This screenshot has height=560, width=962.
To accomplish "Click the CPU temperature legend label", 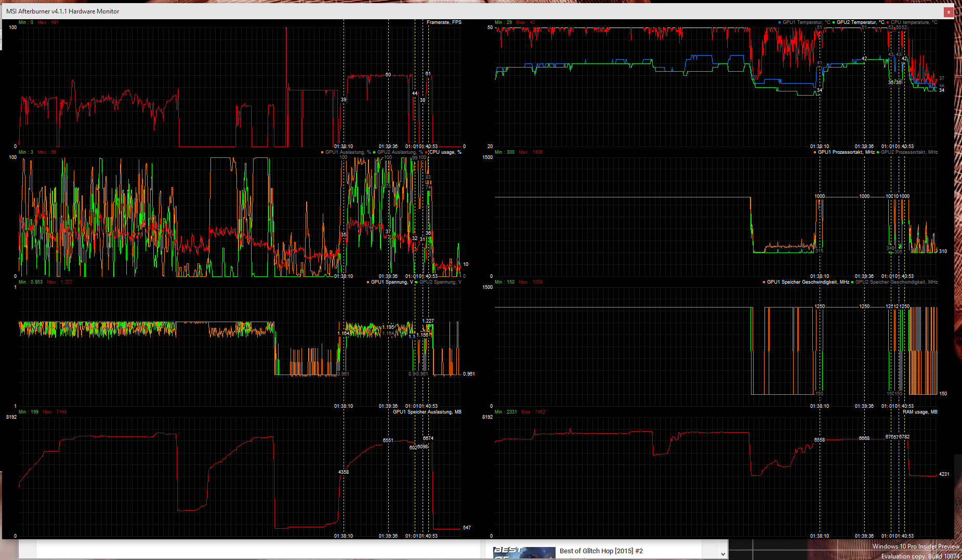I will (x=914, y=22).
